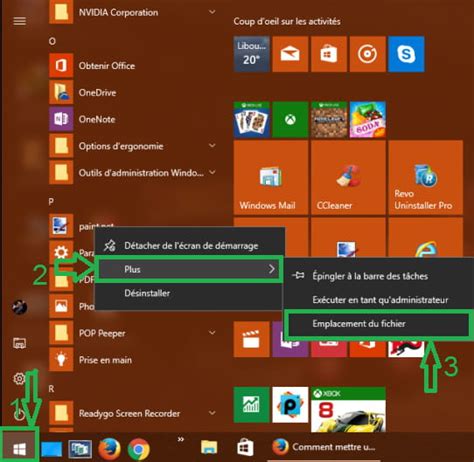Launch Chrome from the taskbar
The height and width of the screenshot is (462, 474).
pos(139,449)
